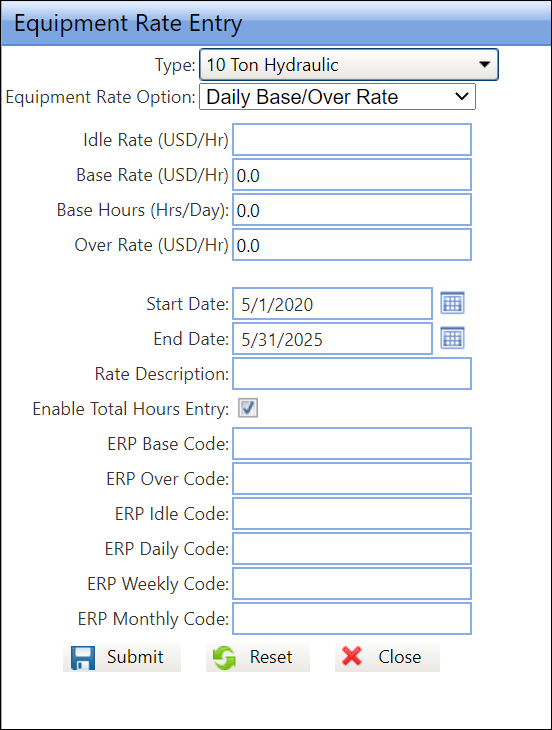Viewport: 552px width, 730px height.
Task: Select the ERP Monthly Code field
Action: 352,618
